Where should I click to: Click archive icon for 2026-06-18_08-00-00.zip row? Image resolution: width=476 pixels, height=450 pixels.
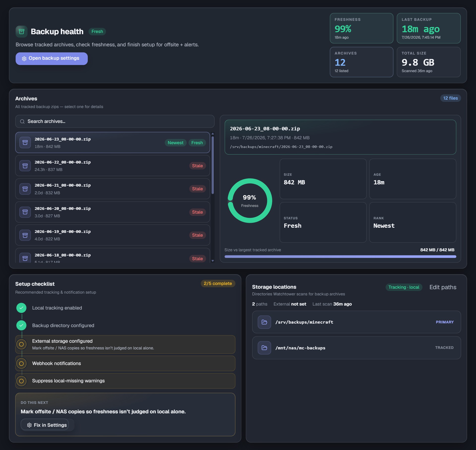click(25, 258)
